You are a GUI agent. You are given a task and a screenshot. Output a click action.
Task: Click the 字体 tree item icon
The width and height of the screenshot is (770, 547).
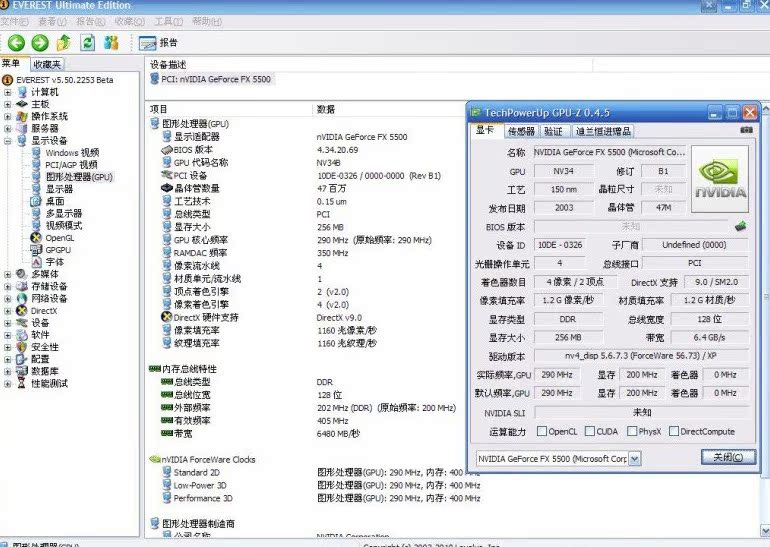tap(36, 262)
